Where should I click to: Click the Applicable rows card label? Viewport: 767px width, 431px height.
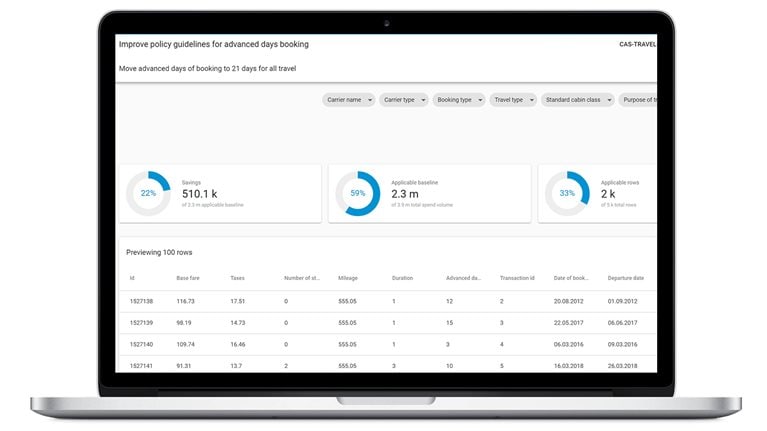(x=620, y=182)
